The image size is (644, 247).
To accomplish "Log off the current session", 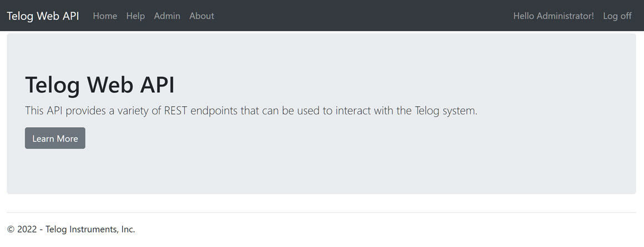I will click(617, 16).
